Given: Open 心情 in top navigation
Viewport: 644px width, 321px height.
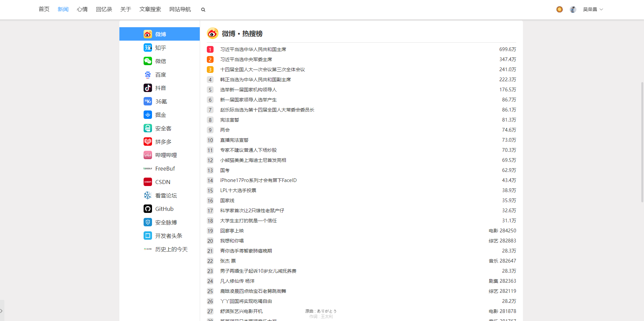Looking at the screenshot, I should pyautogui.click(x=82, y=9).
